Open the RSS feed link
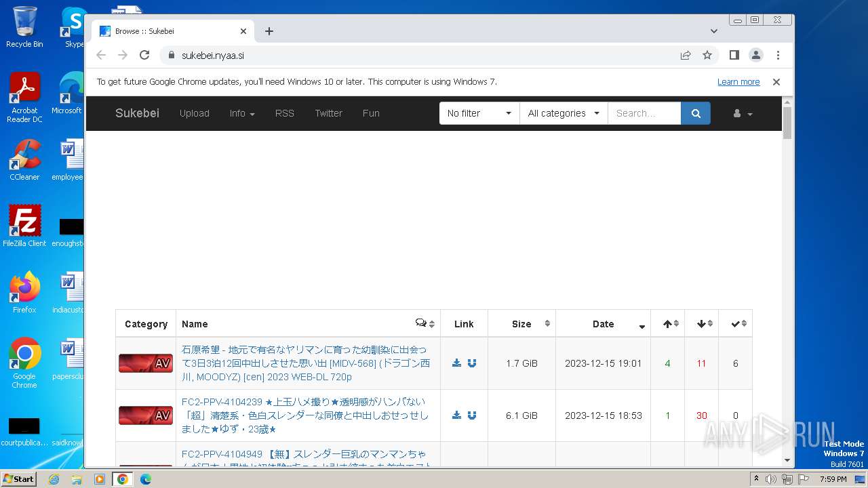Image resolution: width=868 pixels, height=488 pixels. pyautogui.click(x=285, y=113)
